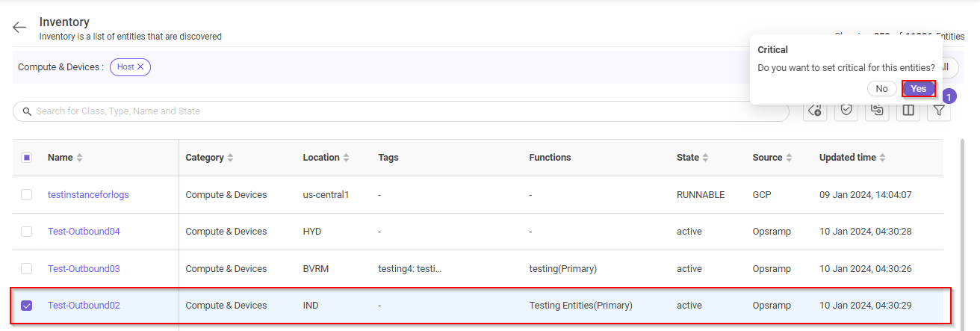
Task: Check the testinstanceforlogs row checkbox
Action: (26, 194)
